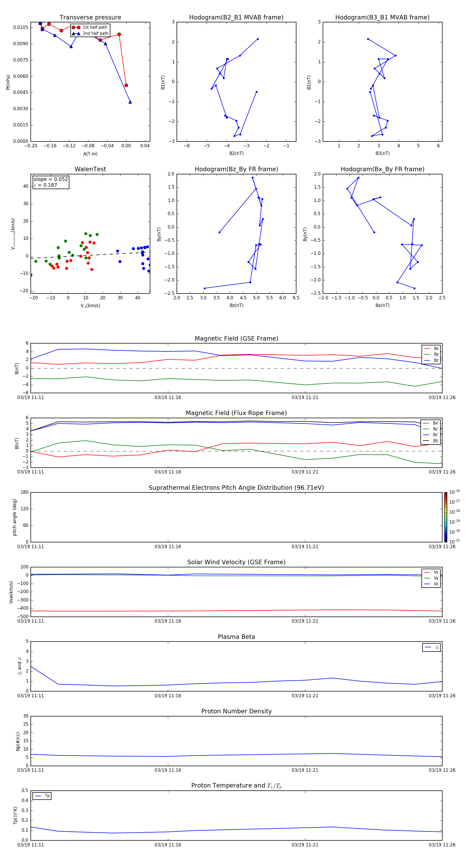Click the '2nd half path' legend entry
The height and width of the screenshot is (868, 473).
91,33
